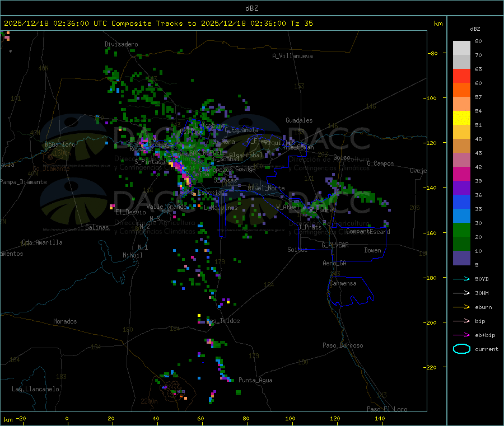Select the blue 35-36 dBZ legend swatch
This screenshot has width=504, height=426.
(461, 202)
